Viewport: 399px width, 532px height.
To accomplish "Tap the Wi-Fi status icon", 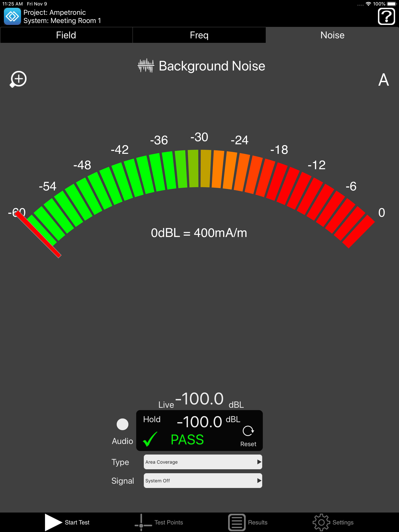I will [x=368, y=4].
